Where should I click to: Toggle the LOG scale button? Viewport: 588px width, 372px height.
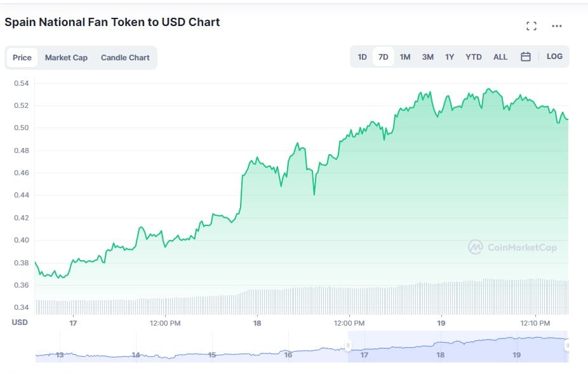point(554,56)
